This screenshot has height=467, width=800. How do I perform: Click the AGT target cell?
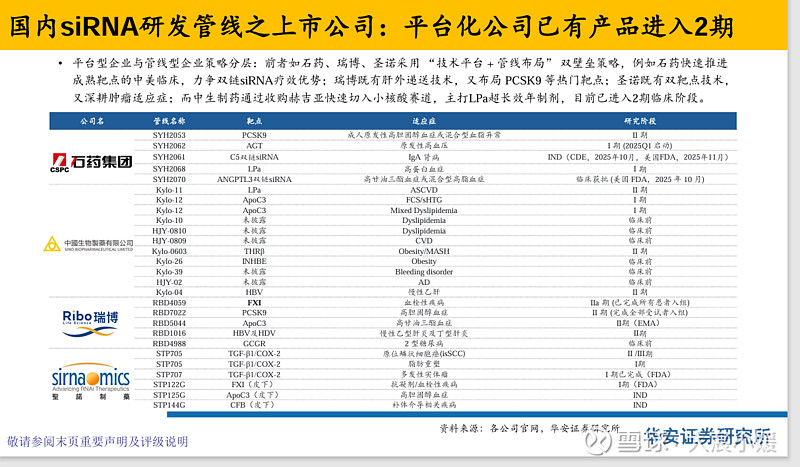254,146
